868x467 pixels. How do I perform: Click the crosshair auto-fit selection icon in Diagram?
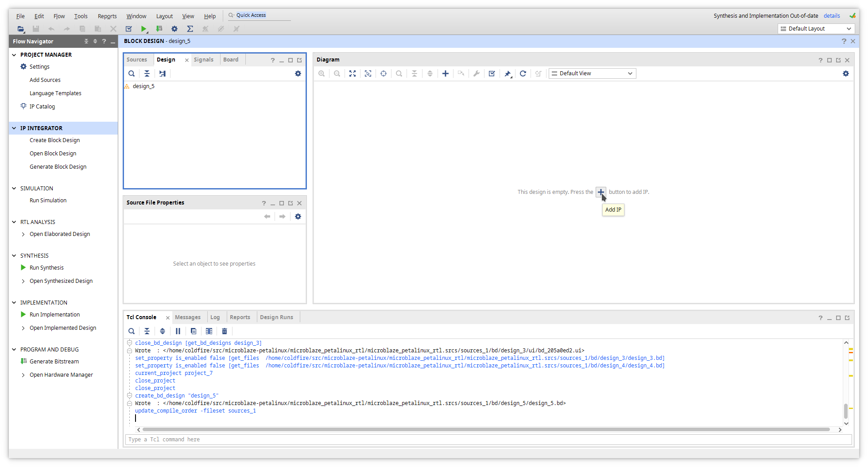[x=384, y=73]
